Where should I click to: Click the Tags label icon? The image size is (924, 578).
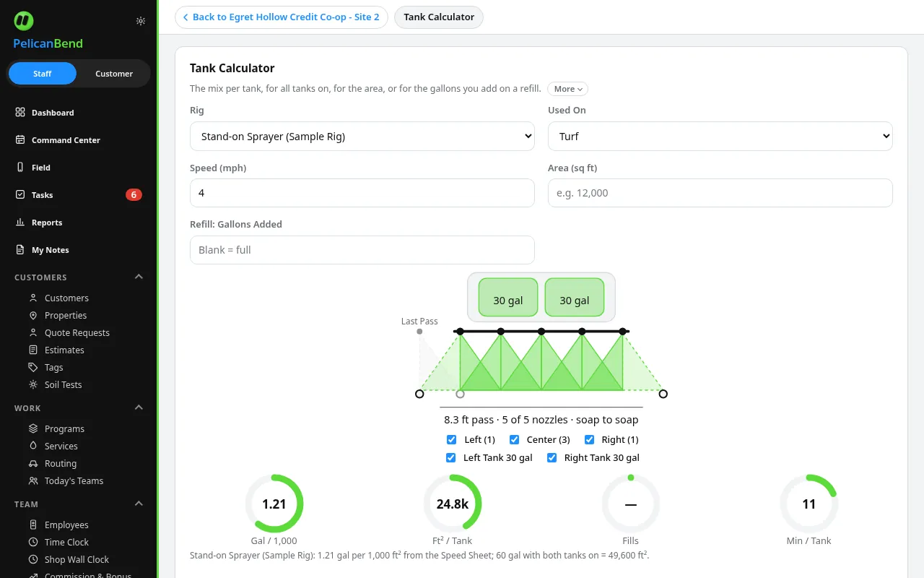click(33, 367)
